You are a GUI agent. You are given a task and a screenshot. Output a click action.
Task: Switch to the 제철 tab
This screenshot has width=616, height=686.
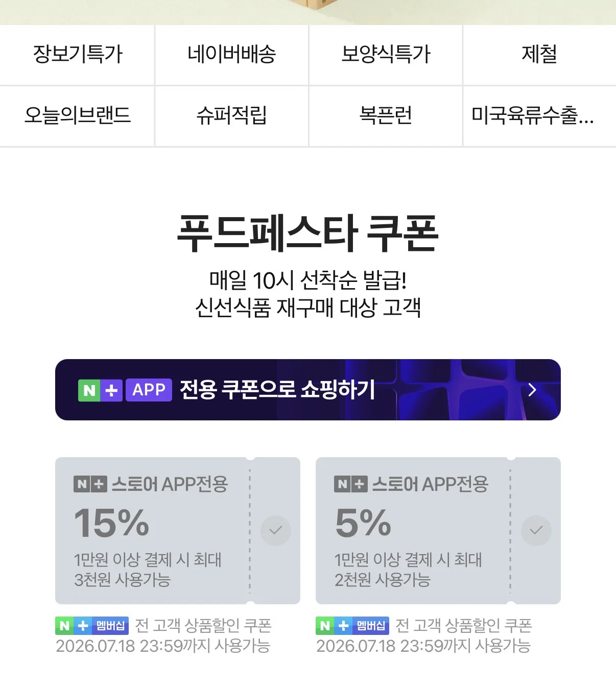(539, 55)
